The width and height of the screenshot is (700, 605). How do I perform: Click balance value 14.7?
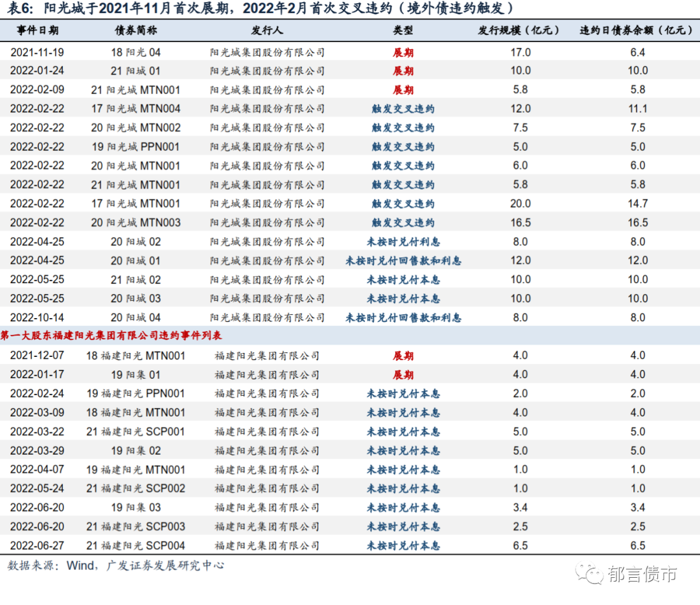coord(638,203)
